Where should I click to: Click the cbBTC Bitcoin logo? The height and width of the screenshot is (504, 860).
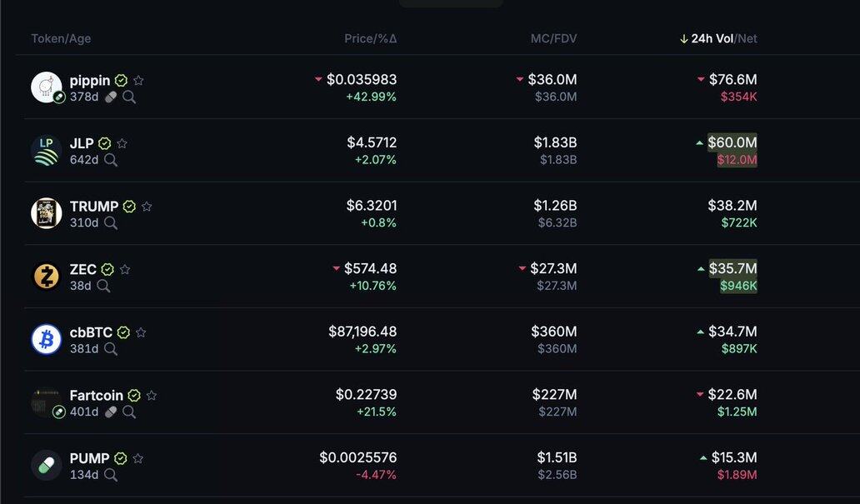[x=47, y=339]
